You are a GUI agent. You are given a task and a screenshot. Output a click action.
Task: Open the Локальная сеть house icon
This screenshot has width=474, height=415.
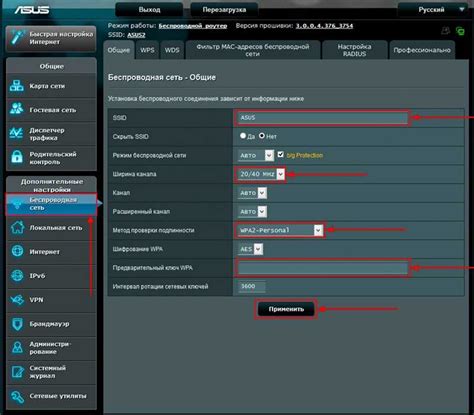coord(17,228)
